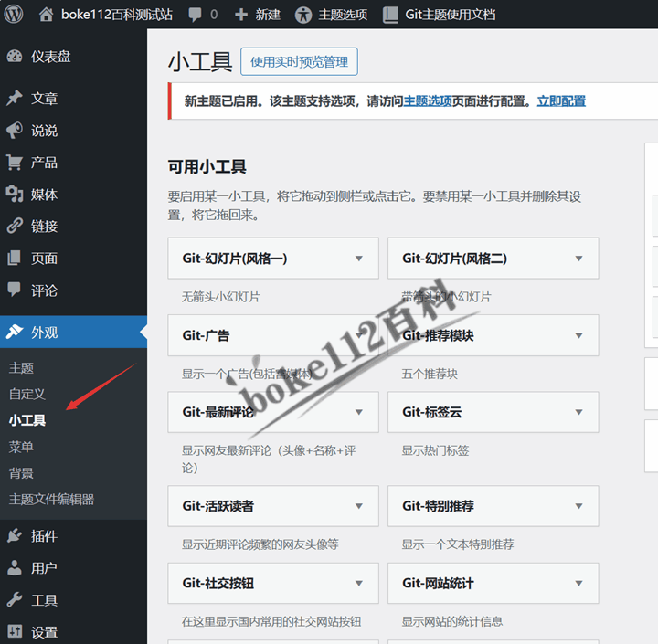Screen dimensions: 658x644
Task: Click the 主题选项 accessibility-style icon
Action: 303,15
